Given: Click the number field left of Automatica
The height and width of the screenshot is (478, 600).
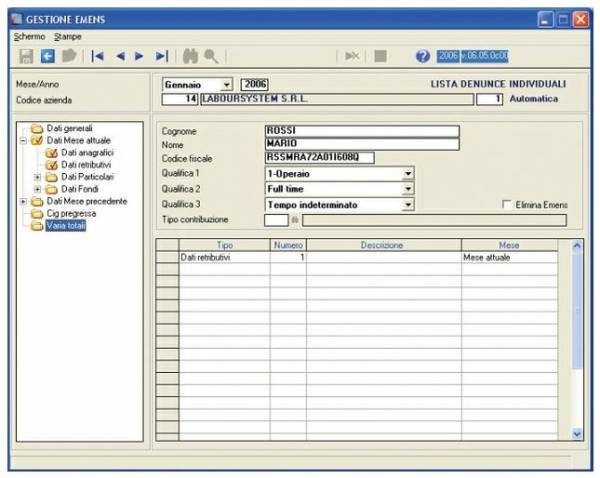Looking at the screenshot, I should [489, 99].
